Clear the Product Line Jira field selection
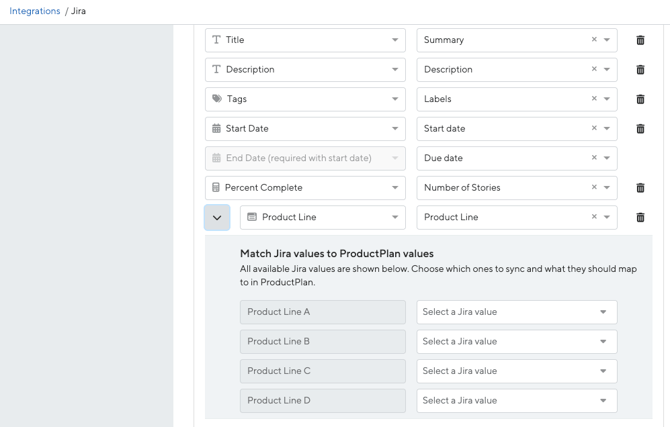670x427 pixels. click(594, 216)
